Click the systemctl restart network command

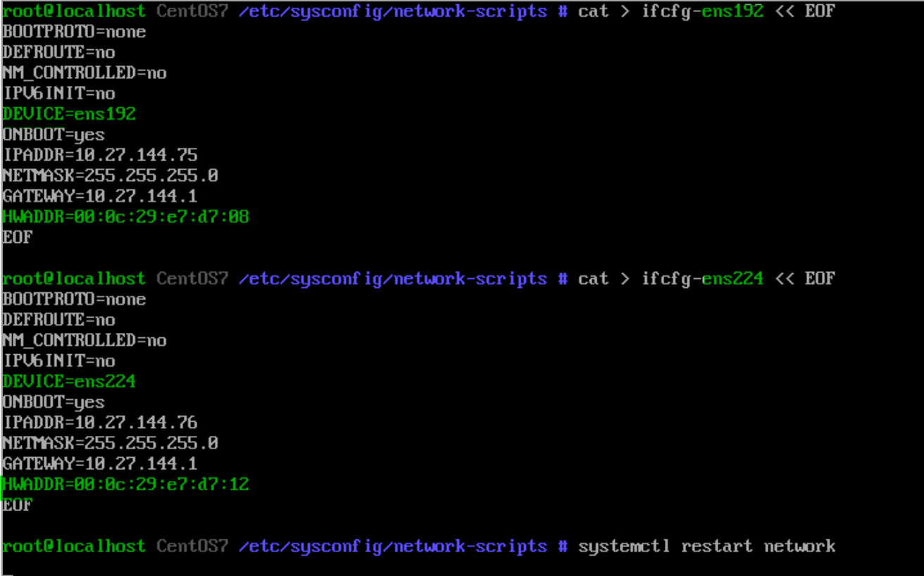[x=706, y=546]
